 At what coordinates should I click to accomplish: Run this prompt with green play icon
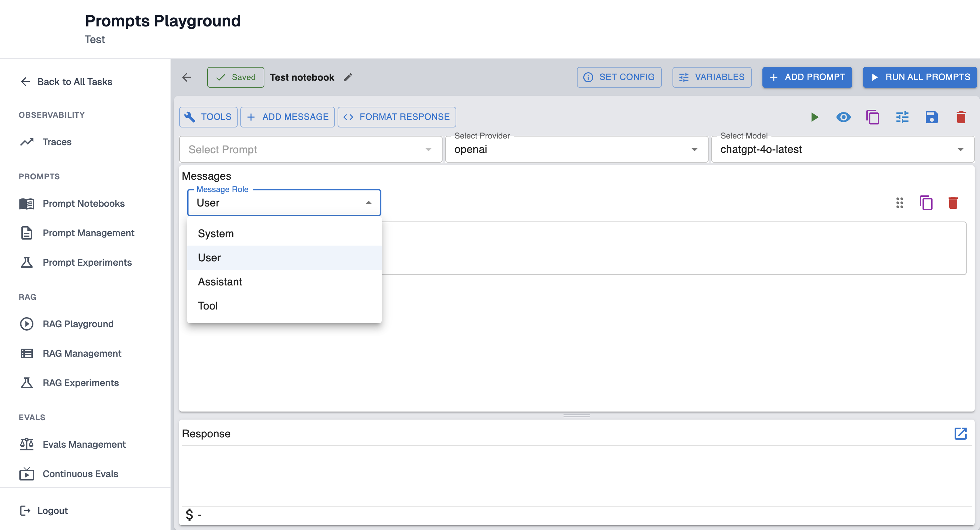click(x=814, y=117)
